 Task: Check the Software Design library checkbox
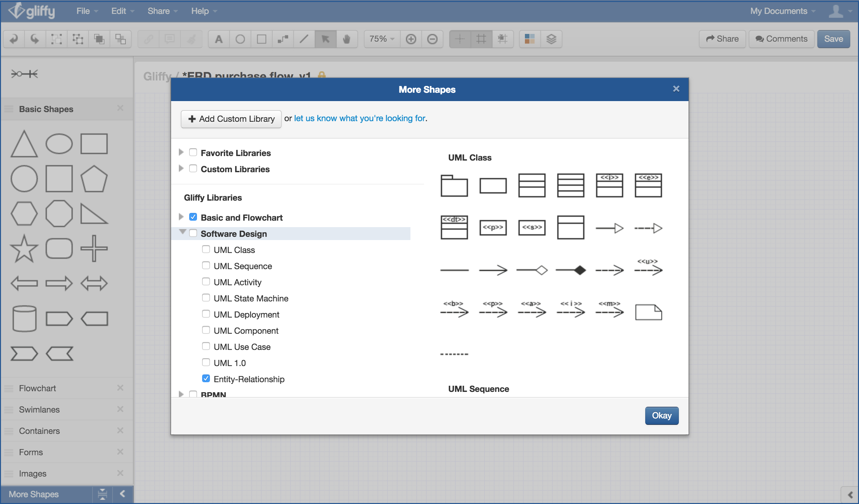pyautogui.click(x=194, y=233)
